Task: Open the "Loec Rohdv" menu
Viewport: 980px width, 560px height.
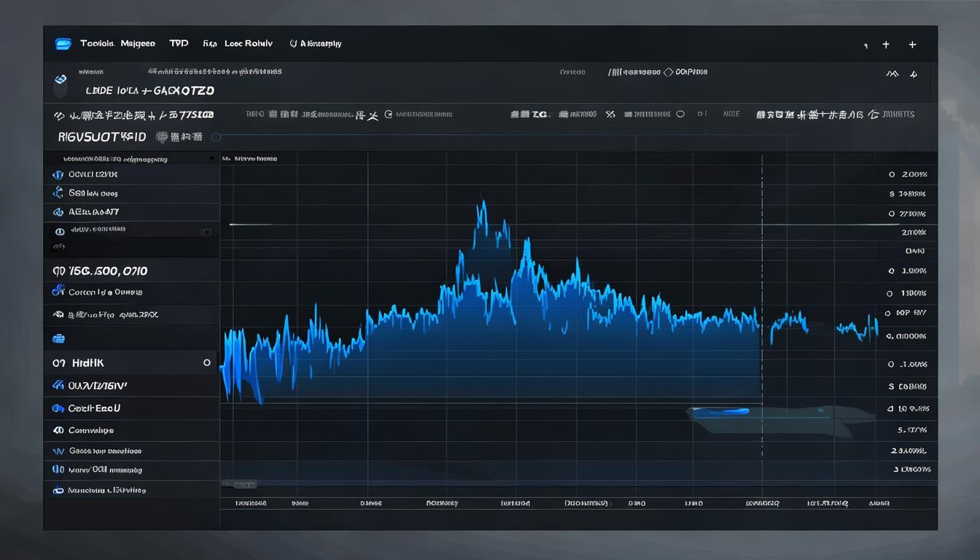Action: coord(249,44)
